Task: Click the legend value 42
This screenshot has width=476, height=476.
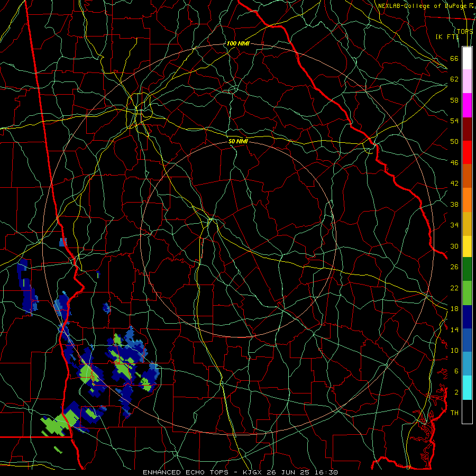Action: coord(454,184)
